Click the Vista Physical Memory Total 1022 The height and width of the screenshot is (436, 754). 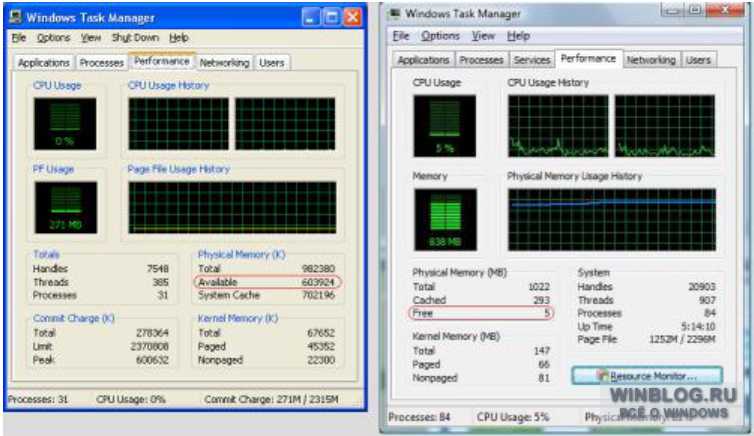coord(539,287)
